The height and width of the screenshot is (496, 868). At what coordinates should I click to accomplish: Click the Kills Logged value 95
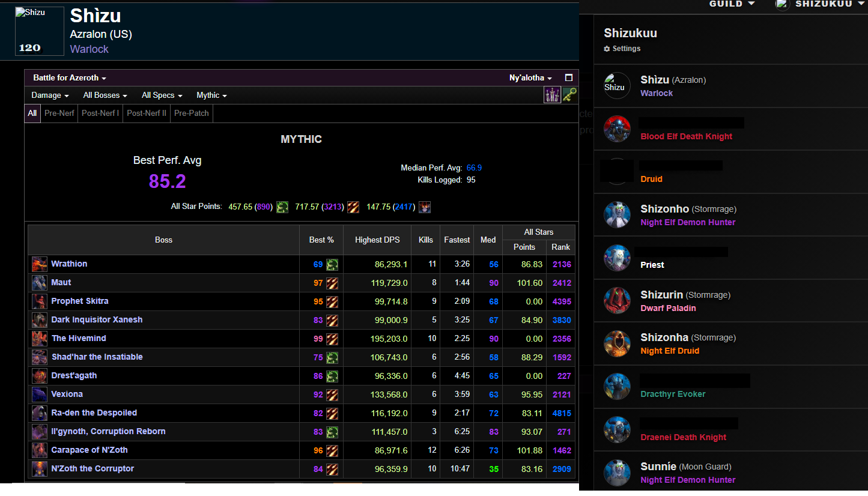[471, 180]
